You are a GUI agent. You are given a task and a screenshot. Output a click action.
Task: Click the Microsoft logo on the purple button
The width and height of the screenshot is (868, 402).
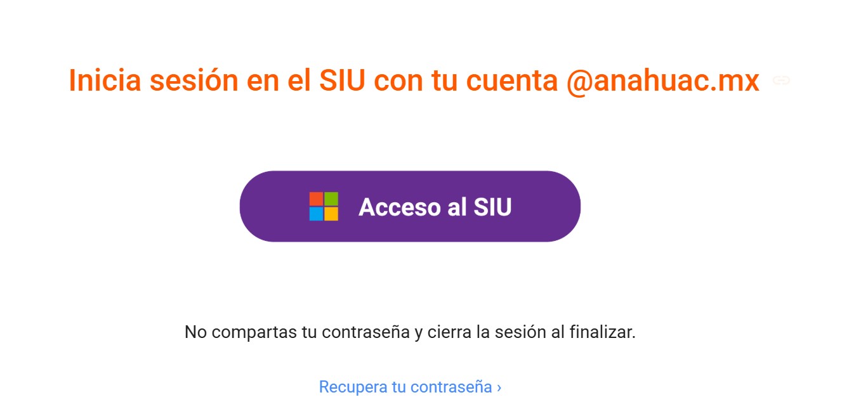[324, 206]
